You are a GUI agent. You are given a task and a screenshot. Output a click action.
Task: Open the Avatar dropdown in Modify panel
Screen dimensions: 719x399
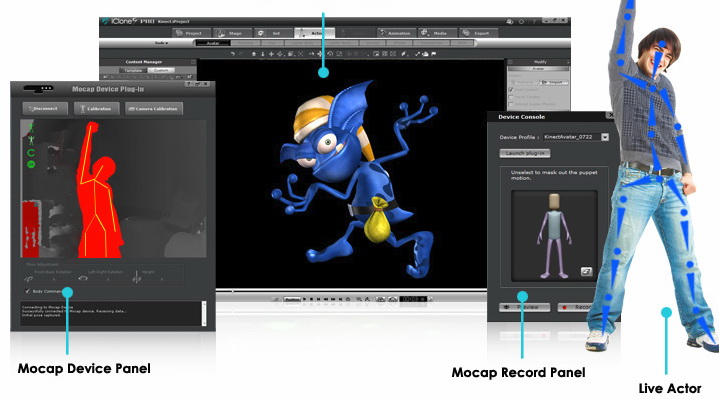(538, 68)
